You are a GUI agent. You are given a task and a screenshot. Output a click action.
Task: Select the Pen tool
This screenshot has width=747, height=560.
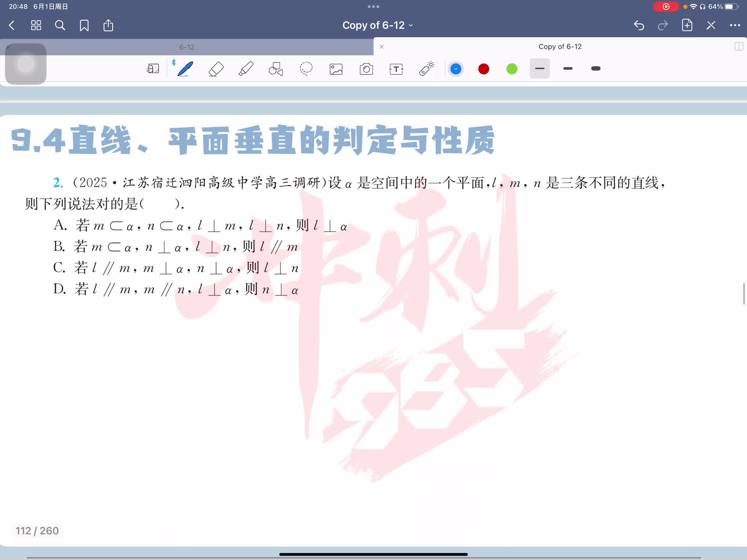(x=185, y=69)
